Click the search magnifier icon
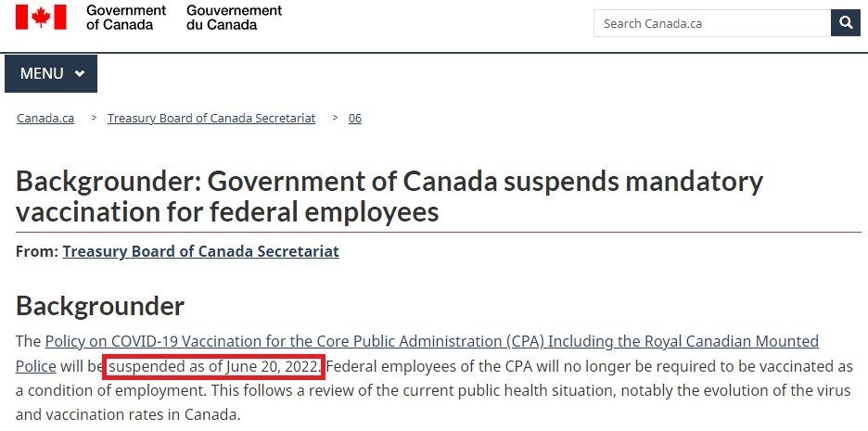 pos(846,23)
